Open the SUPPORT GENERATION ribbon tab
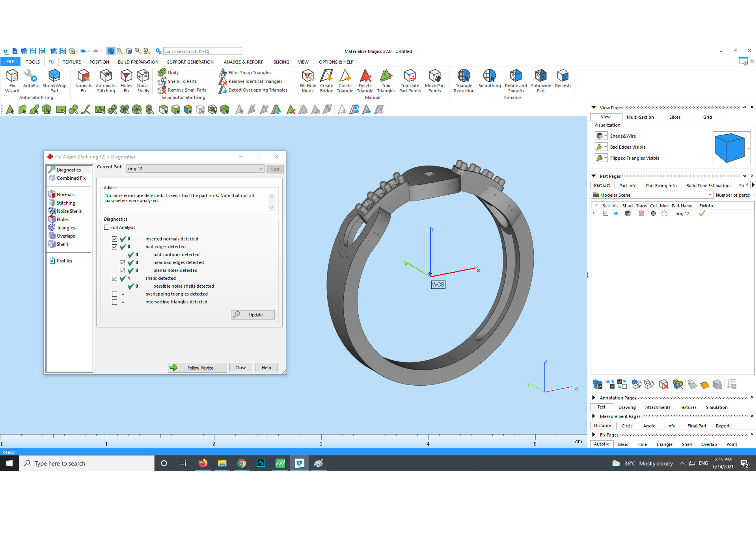The image size is (756, 534). click(190, 62)
